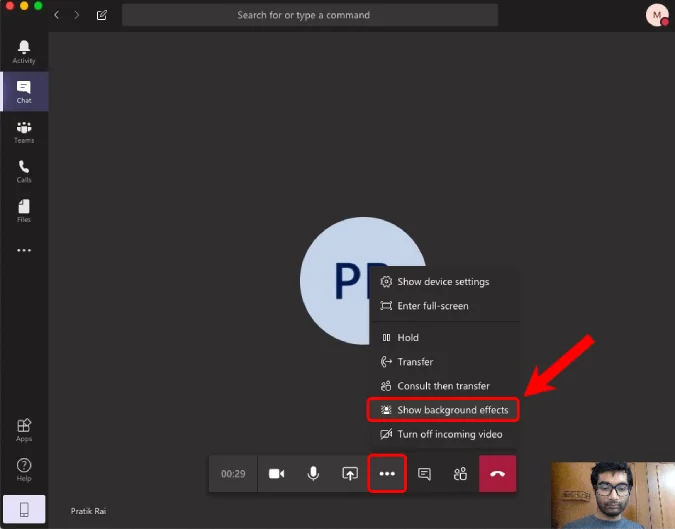
Task: Share your screen
Action: click(x=350, y=473)
